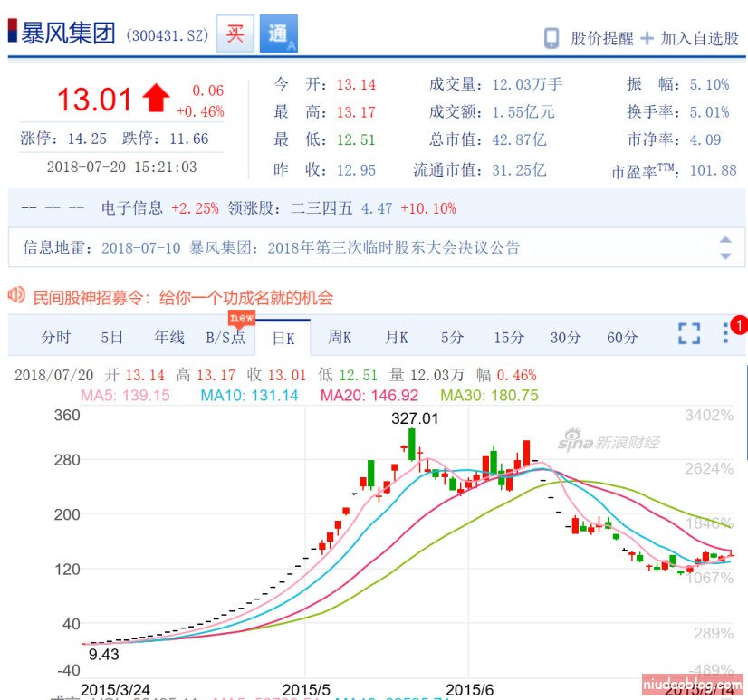This screenshot has height=700, width=748.
Task: Click the 2015/5 date axis label
Action: pos(306,689)
